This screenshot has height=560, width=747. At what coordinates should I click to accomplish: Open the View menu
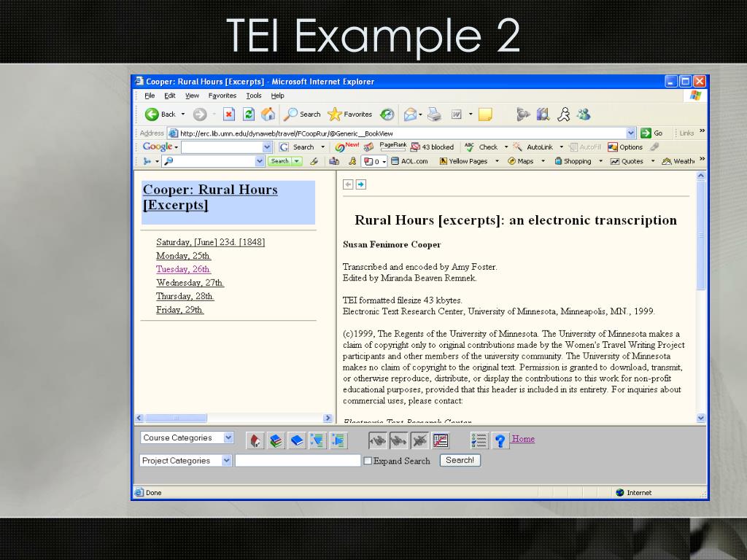[192, 96]
